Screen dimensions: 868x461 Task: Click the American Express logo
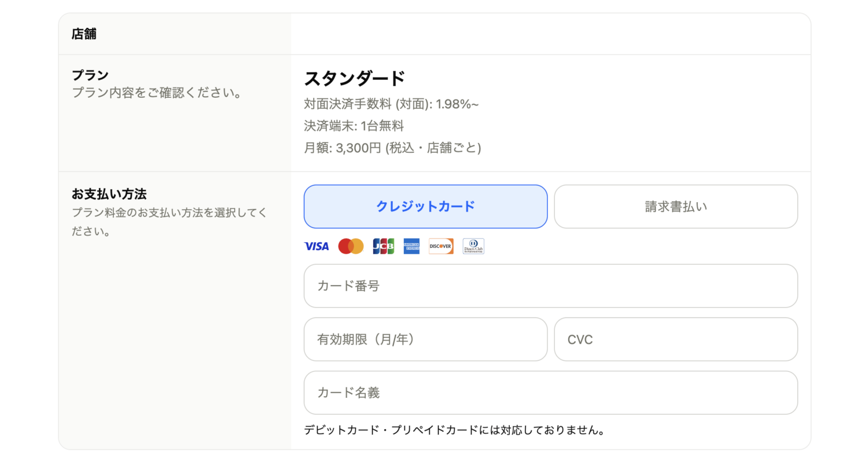[x=411, y=246]
